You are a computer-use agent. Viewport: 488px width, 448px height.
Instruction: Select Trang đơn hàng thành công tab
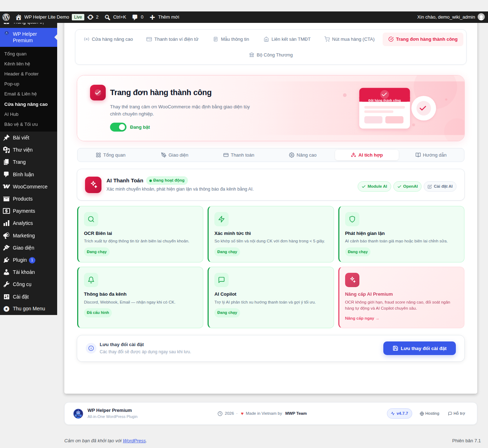[423, 39]
